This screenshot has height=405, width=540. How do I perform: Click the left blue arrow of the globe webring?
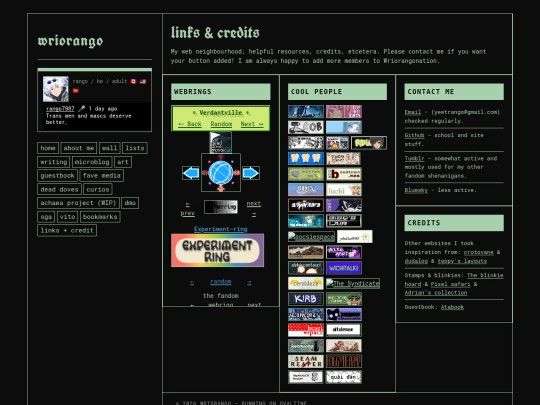coord(191,173)
